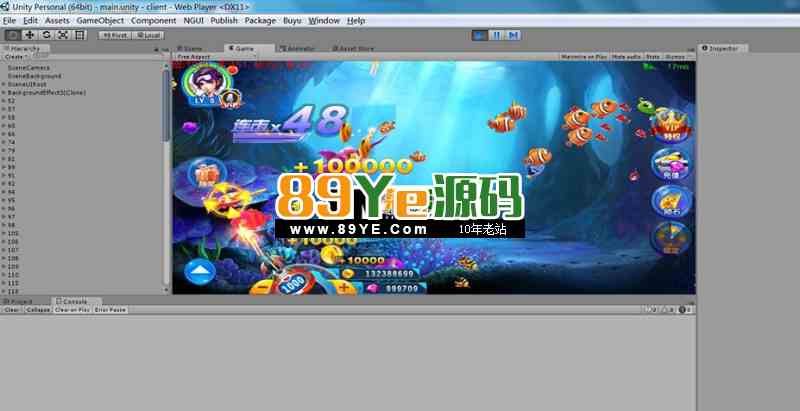Click the diamond balance 999709
The width and height of the screenshot is (800, 411).
click(396, 288)
